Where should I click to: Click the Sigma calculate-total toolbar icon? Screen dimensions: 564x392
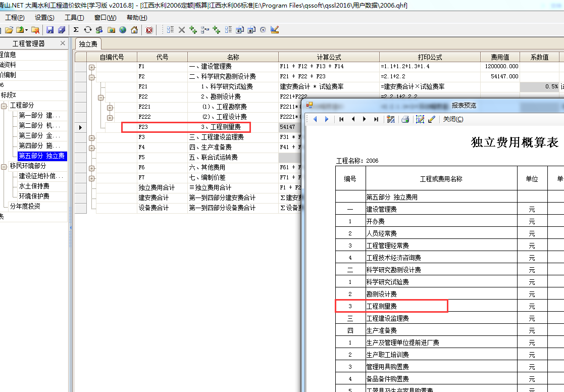(x=76, y=30)
